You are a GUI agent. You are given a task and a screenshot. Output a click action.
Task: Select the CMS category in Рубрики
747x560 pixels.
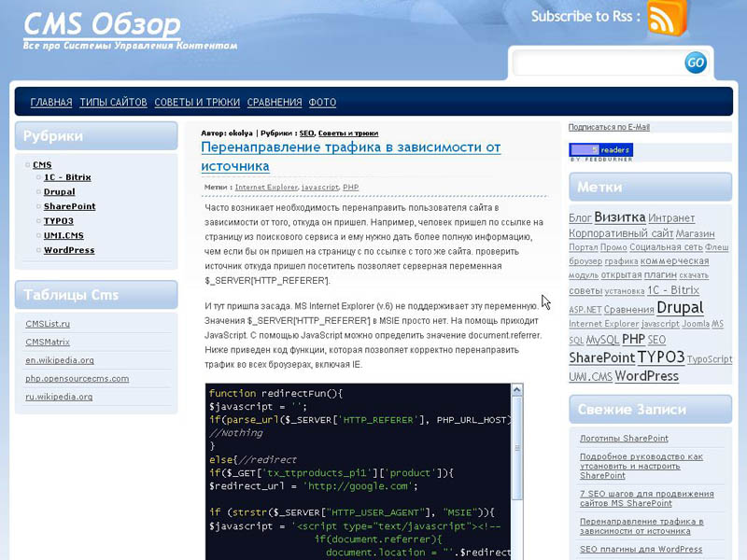click(x=42, y=165)
